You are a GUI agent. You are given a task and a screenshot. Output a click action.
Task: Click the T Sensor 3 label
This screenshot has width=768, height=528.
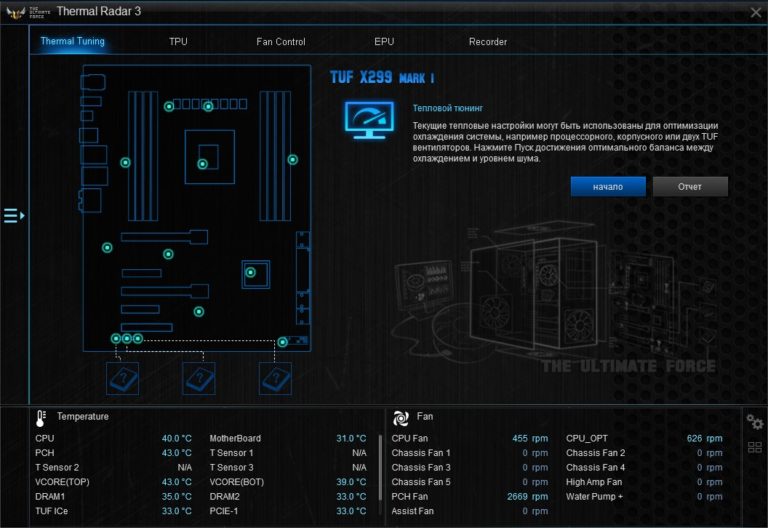point(232,467)
